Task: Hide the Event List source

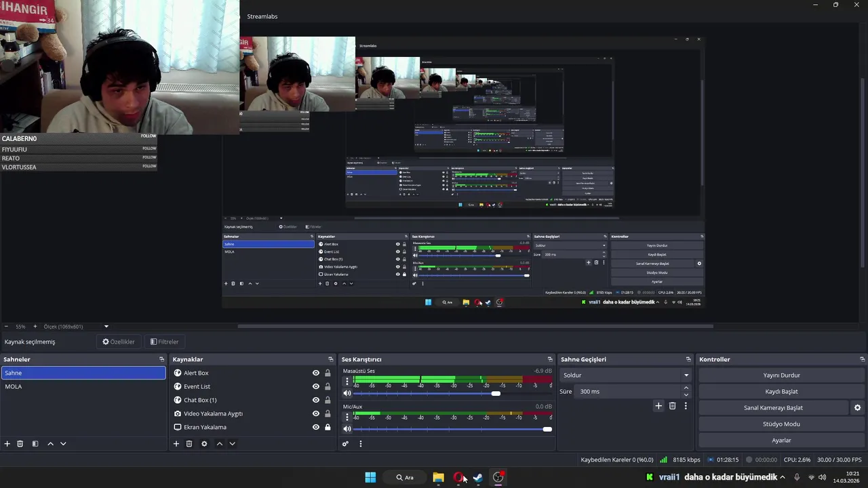Action: [316, 386]
